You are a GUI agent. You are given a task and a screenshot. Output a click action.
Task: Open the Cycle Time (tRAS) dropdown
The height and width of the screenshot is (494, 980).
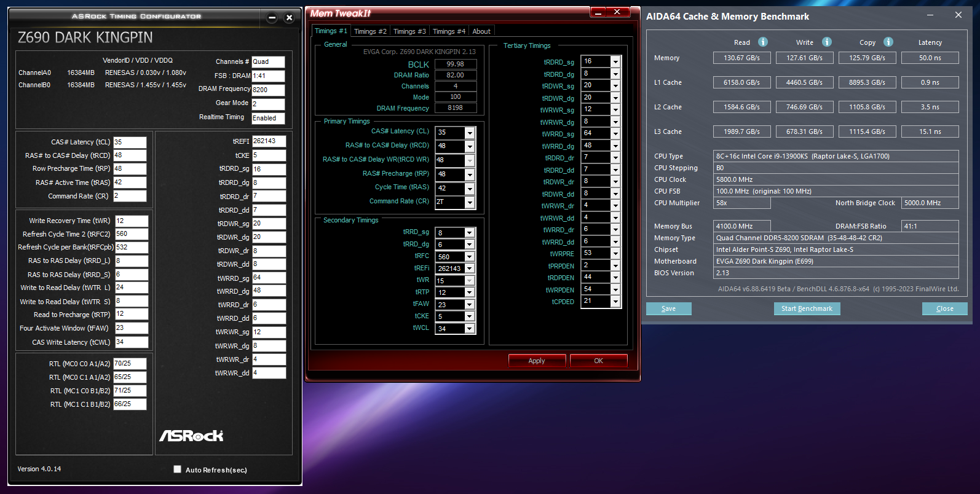[470, 189]
